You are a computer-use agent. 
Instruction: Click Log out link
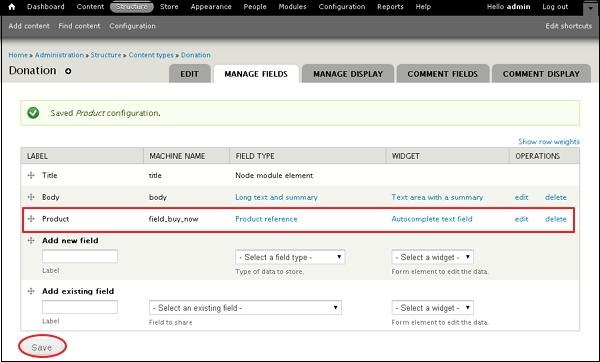point(555,7)
